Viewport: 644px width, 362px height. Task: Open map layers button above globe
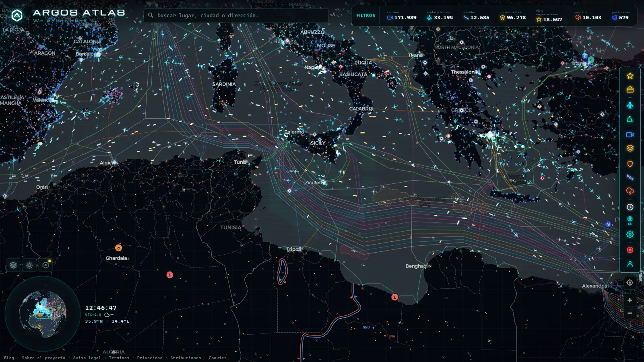point(13,265)
